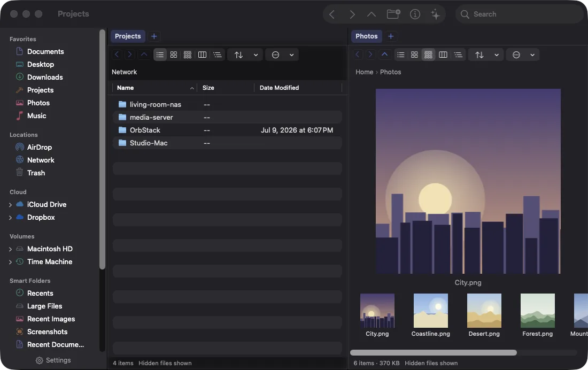Screen dimensions: 588x370
Task: Switch the Projects pane to icon grid view
Action: [x=174, y=55]
